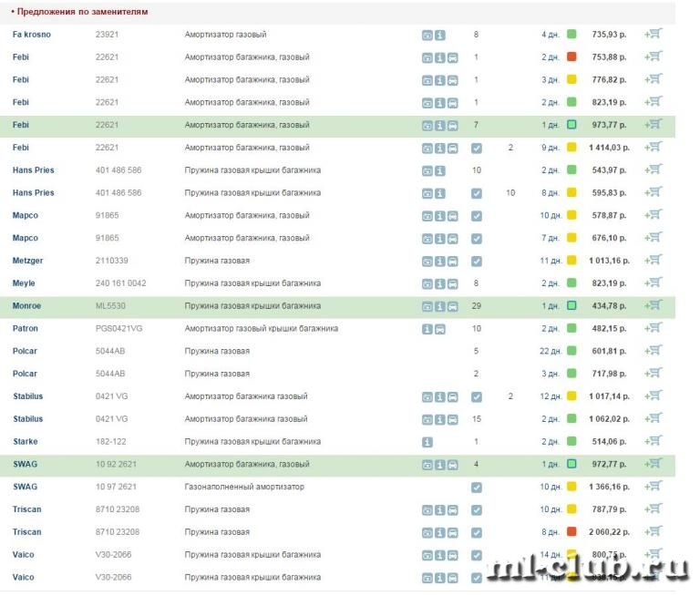Toggle checkmark in SWAG 10 97 2621 row
This screenshot has width=700, height=596.
[476, 488]
